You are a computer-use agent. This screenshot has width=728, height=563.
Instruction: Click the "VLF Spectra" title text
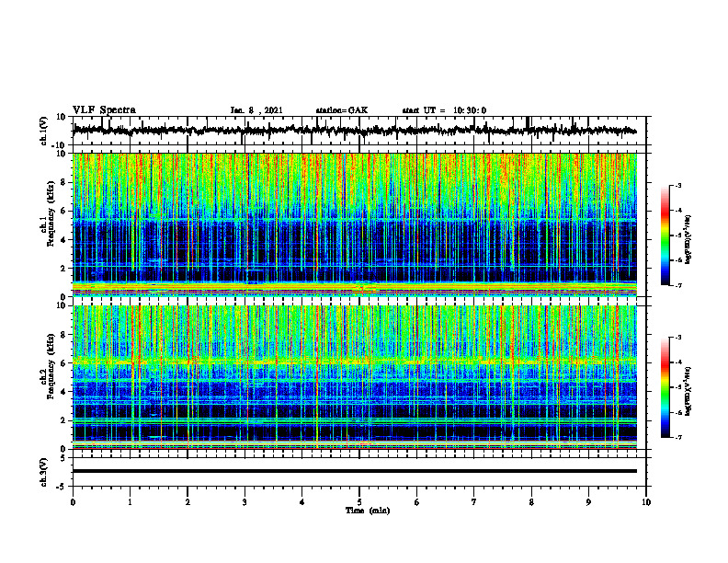coord(104,110)
